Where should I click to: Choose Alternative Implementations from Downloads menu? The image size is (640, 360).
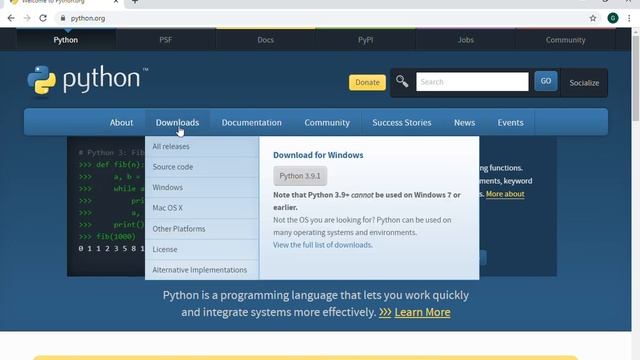(x=202, y=270)
